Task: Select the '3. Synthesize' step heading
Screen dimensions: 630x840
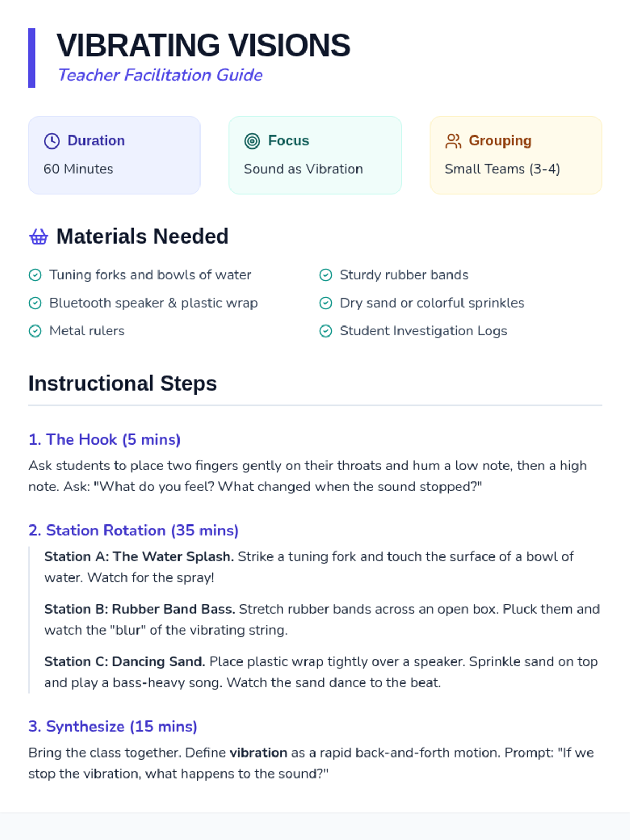Action: coord(113,726)
